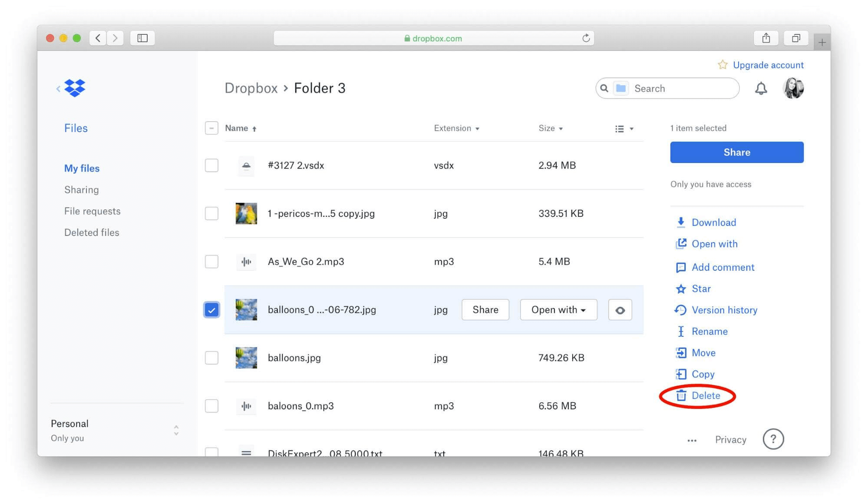The image size is (868, 504).
Task: Click the Download icon in sidebar
Action: pos(680,222)
